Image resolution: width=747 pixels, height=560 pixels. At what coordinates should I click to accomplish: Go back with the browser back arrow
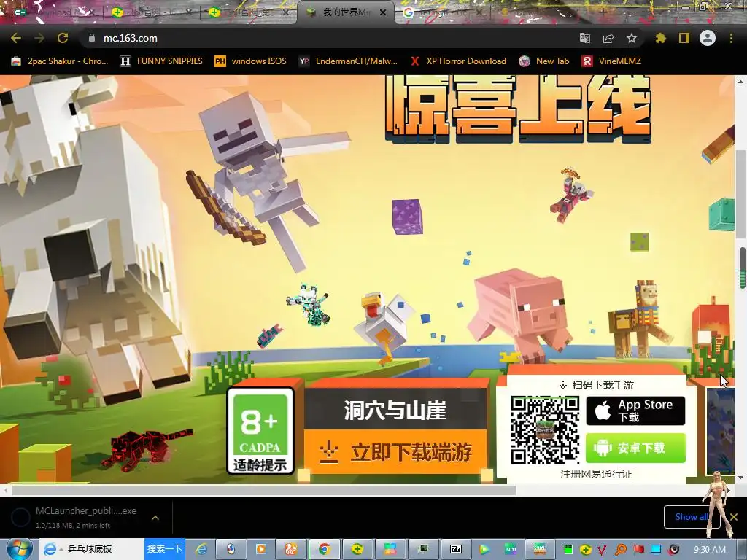point(16,38)
